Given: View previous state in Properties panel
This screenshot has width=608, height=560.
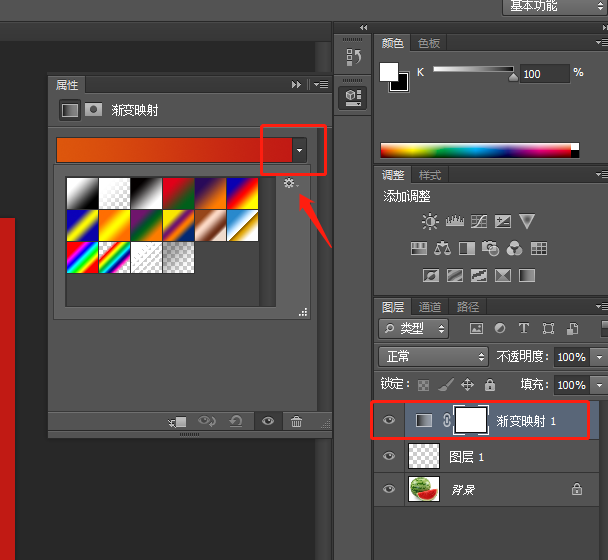Looking at the screenshot, I should tap(207, 421).
